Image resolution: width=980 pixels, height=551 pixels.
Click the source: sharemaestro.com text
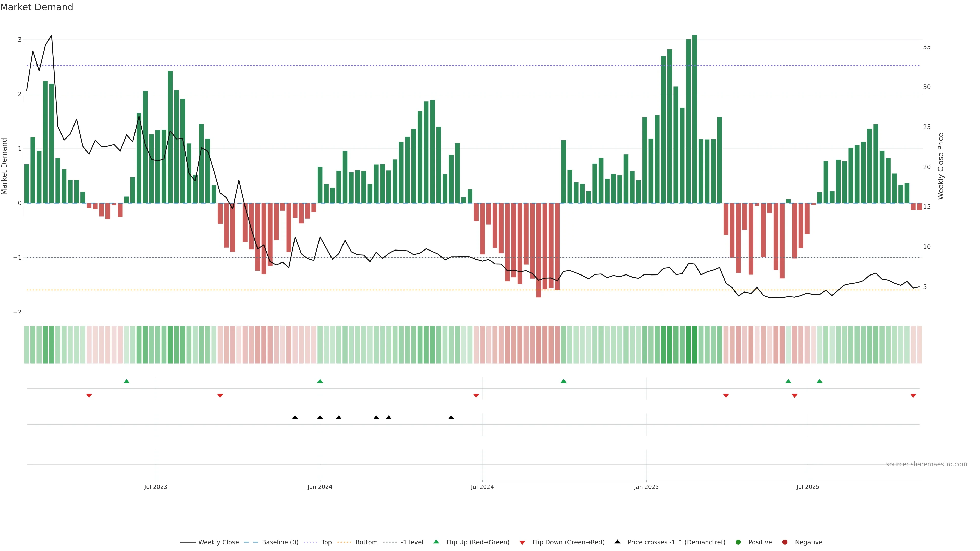926,464
